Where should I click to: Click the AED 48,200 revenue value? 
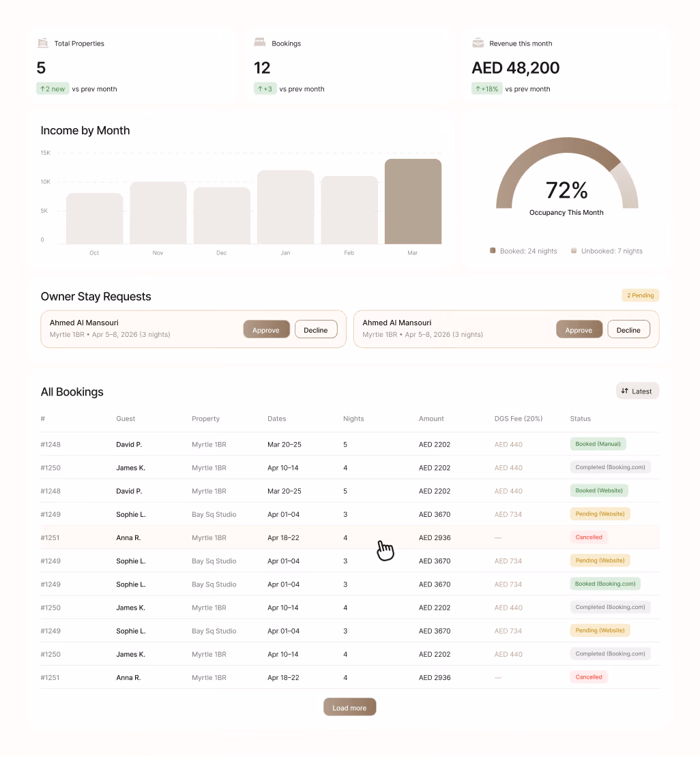pyautogui.click(x=516, y=68)
